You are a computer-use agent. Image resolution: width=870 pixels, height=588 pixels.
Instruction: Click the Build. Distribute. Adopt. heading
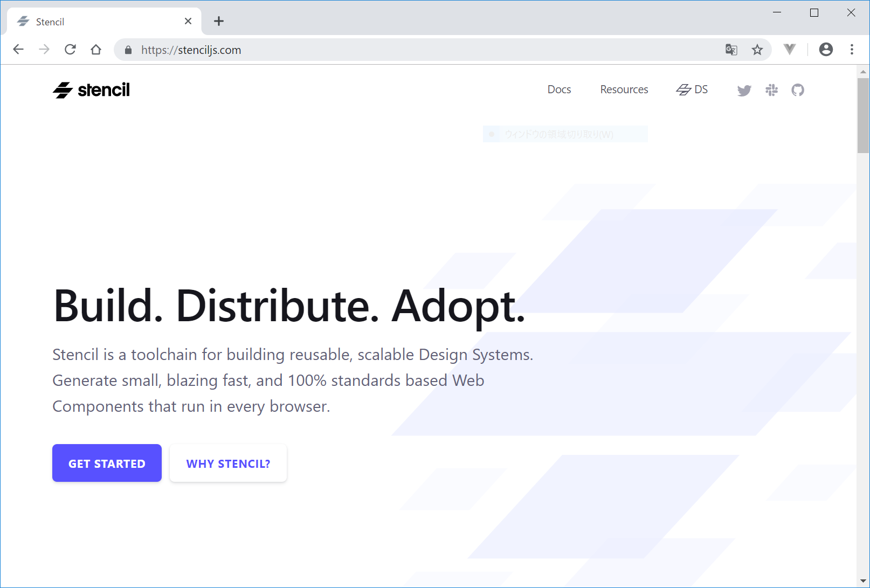[x=289, y=307]
